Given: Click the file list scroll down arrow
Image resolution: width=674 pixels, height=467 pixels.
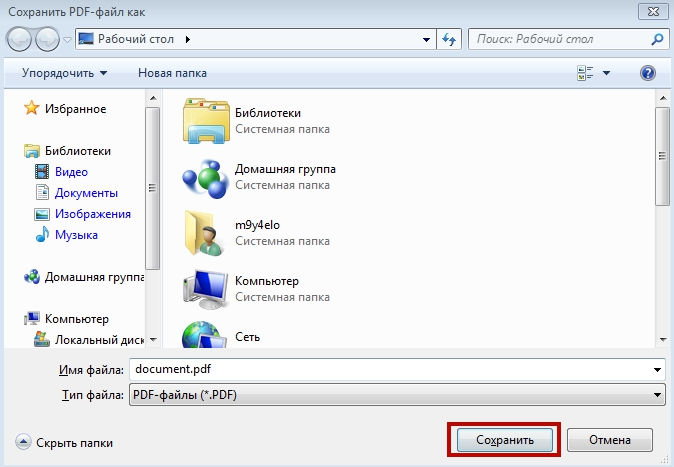Looking at the screenshot, I should (662, 340).
